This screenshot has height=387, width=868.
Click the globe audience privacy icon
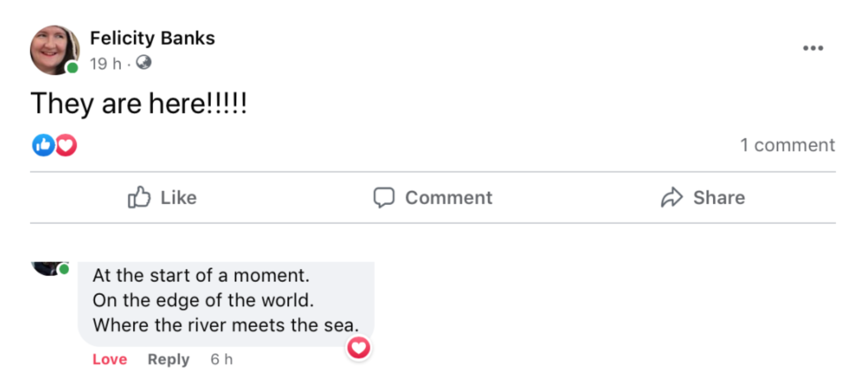coord(144,62)
